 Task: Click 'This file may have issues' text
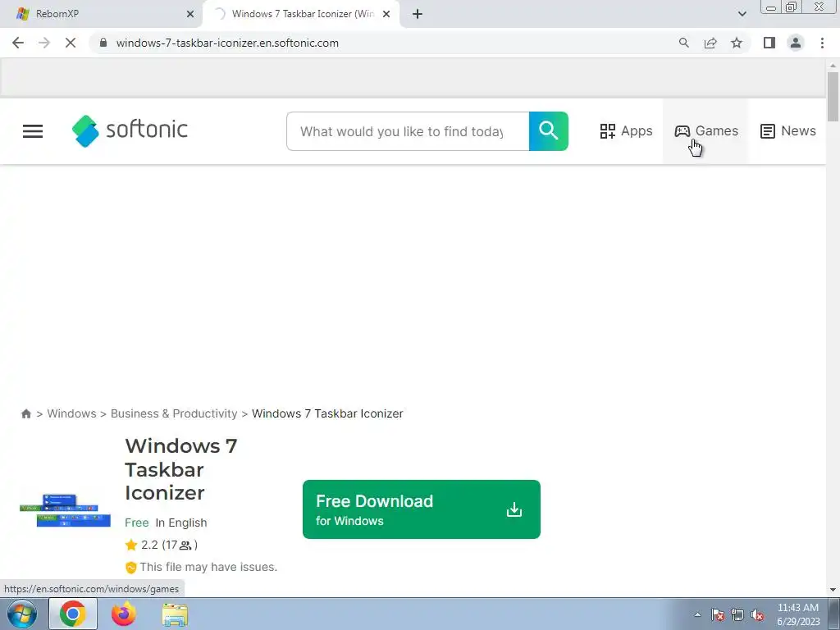(208, 567)
